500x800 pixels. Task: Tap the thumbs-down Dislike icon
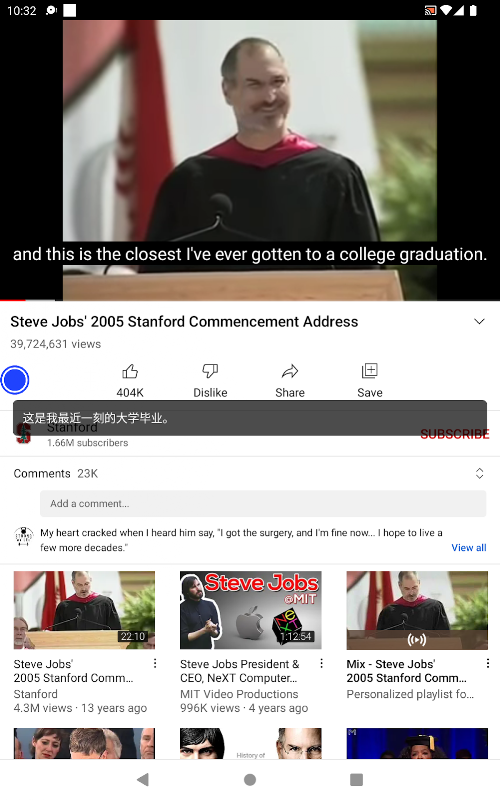(x=210, y=371)
